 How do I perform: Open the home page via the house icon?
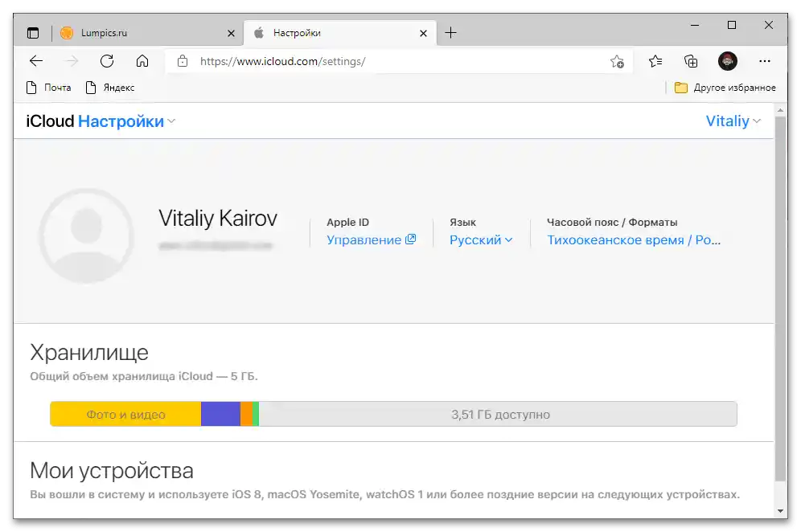(142, 61)
